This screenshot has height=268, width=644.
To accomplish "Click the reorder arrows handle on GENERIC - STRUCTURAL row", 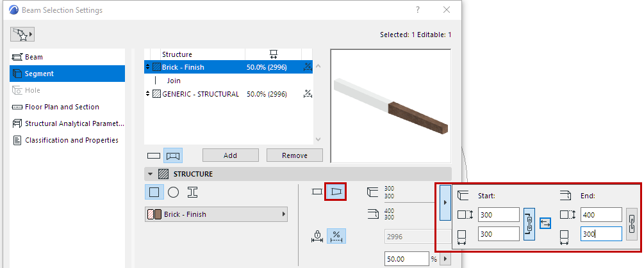I will click(148, 94).
